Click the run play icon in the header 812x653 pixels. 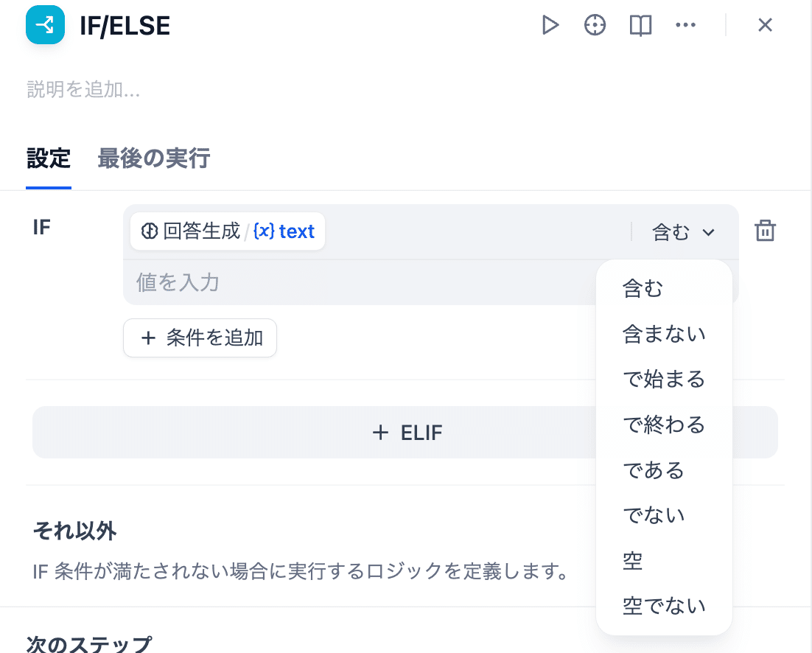[550, 24]
